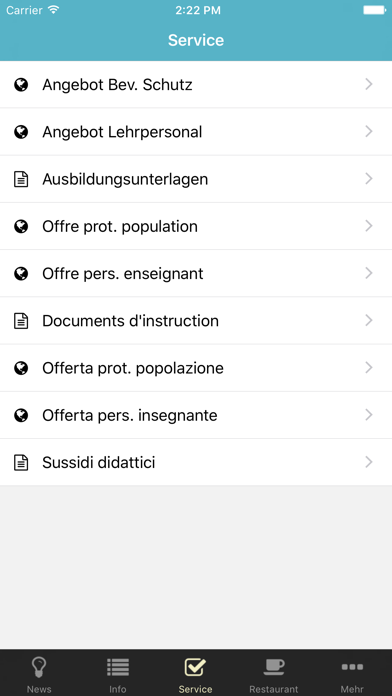Tap the globe icon beside Offre prot. population

(x=21, y=226)
